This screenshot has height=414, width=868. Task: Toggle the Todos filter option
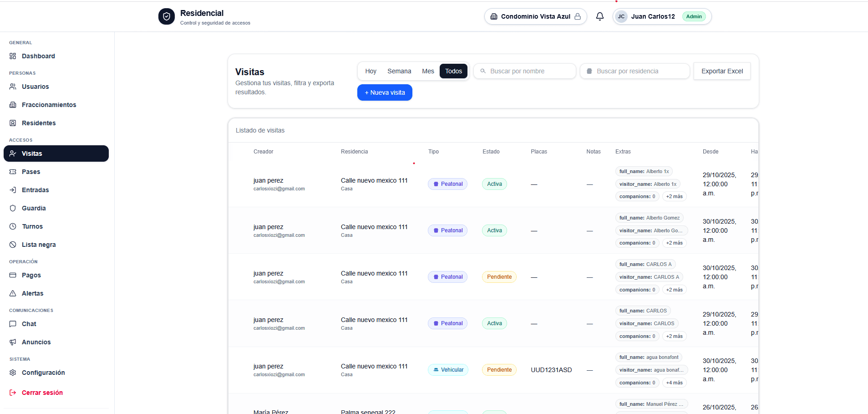453,71
